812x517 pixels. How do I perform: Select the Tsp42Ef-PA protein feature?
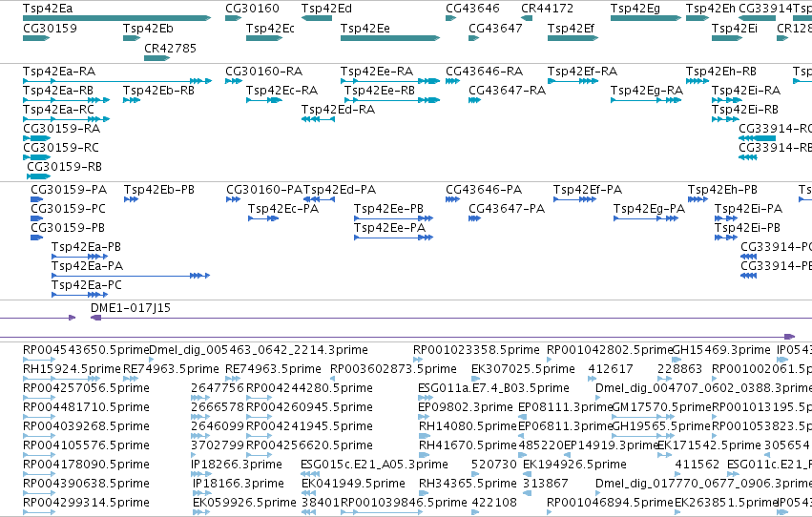574,199
